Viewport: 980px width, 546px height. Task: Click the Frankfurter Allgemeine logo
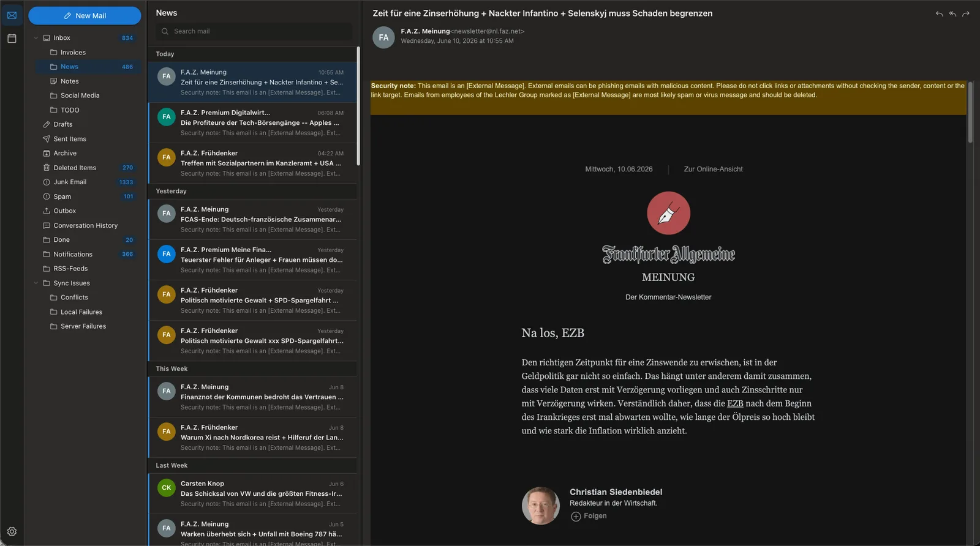point(668,254)
